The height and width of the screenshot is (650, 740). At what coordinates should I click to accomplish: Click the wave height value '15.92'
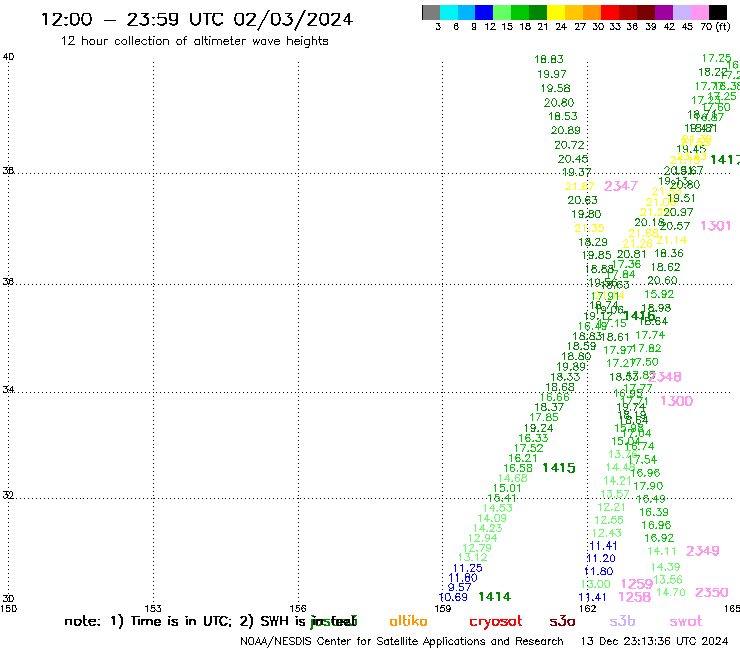point(659,294)
